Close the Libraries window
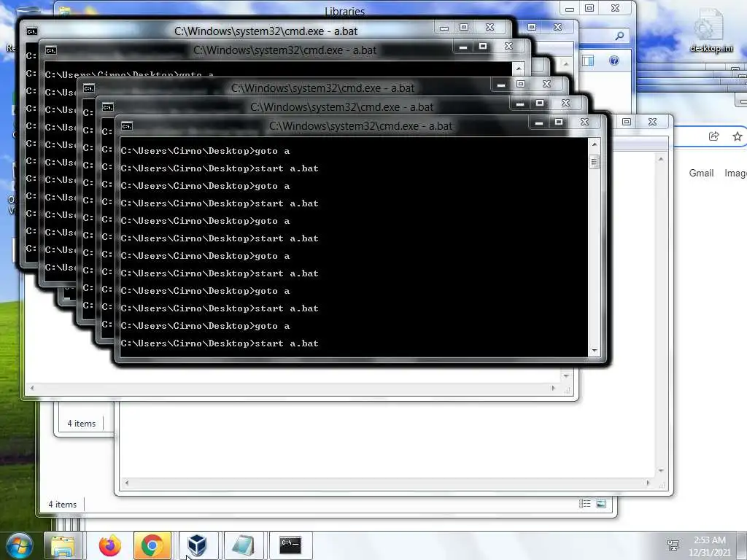 tap(616, 8)
